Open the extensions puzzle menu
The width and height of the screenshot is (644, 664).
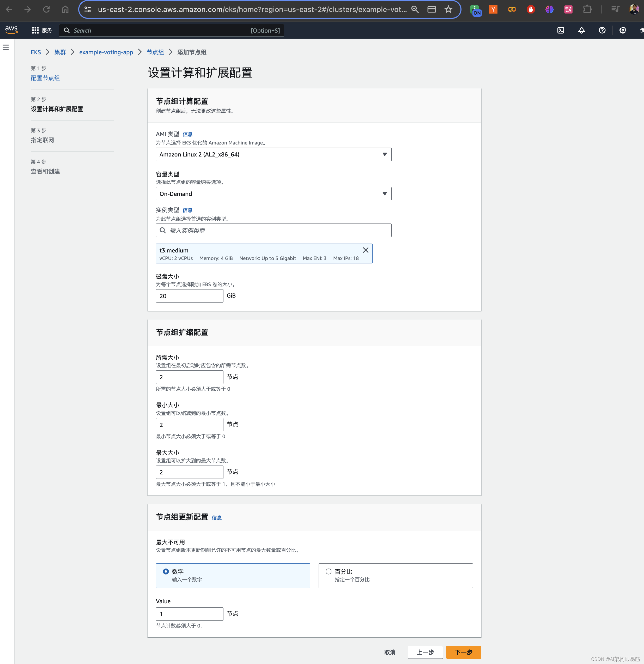click(x=587, y=9)
